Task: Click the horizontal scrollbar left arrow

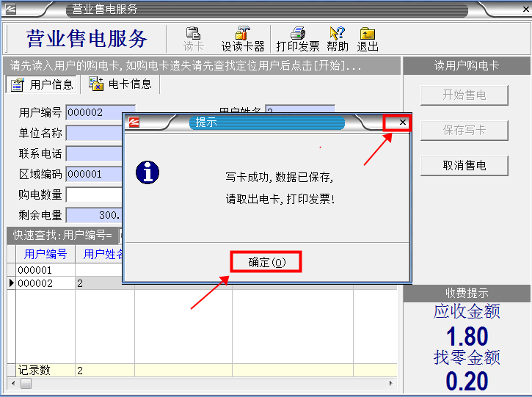Action: [12, 384]
